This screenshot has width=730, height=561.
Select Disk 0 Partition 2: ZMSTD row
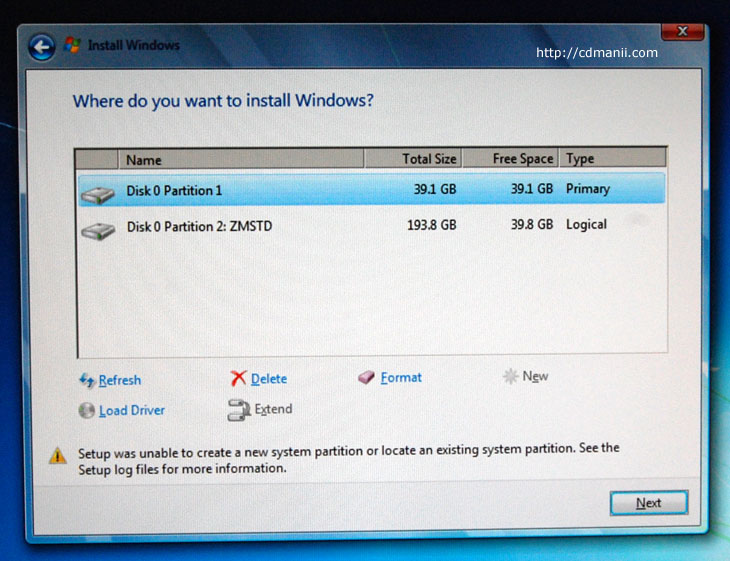[x=372, y=226]
